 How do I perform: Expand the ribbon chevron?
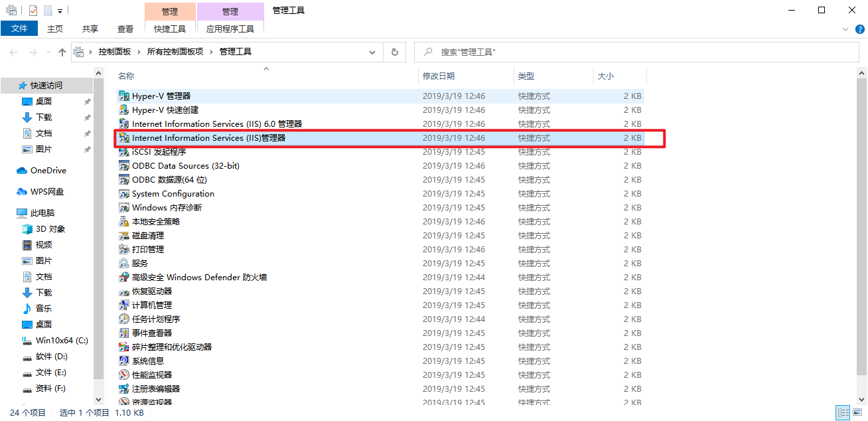(845, 29)
